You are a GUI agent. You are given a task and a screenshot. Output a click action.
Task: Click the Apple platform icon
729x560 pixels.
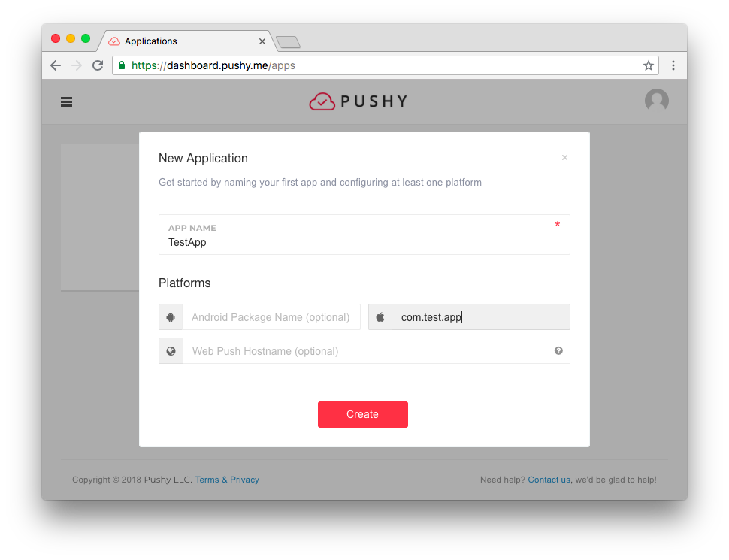(380, 317)
